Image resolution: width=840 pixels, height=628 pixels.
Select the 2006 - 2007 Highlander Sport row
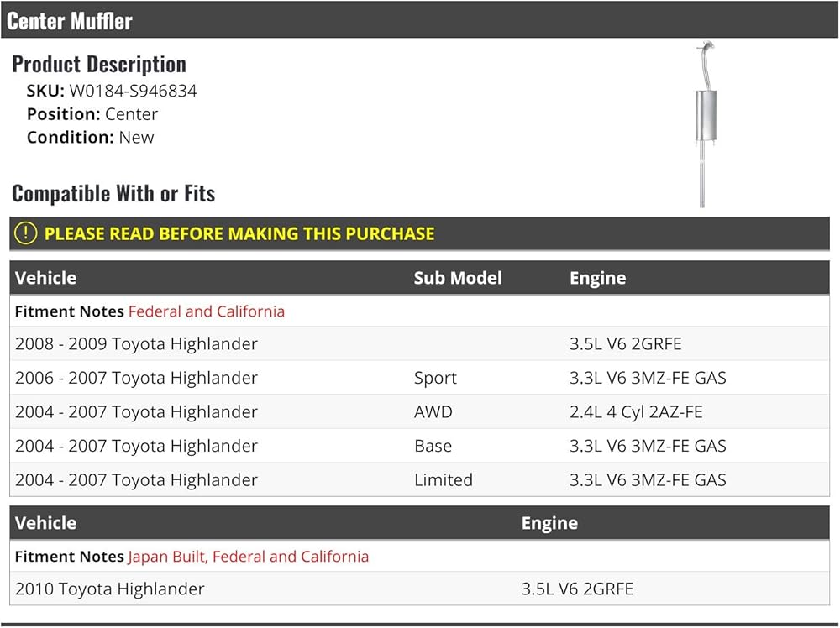[419, 378]
